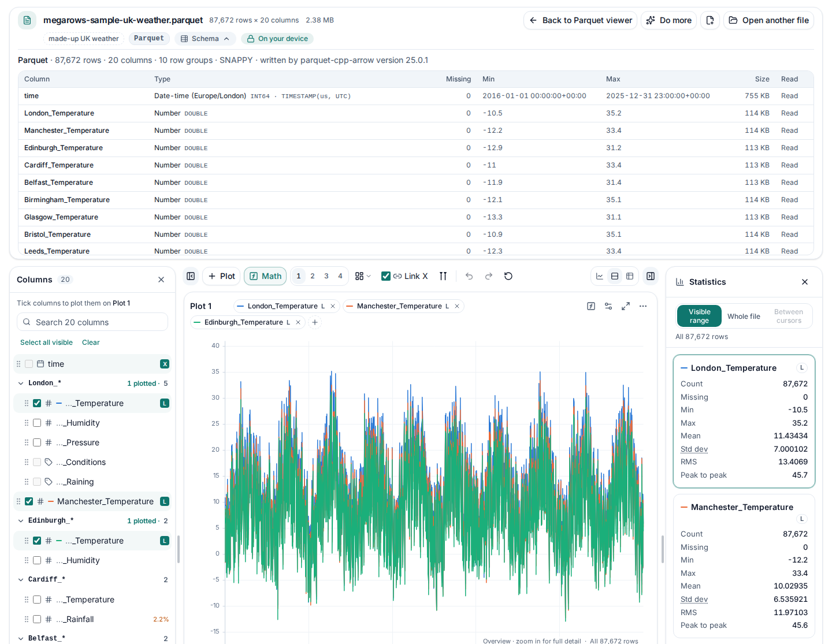
Task: Click the Read link for London_Temperature row
Action: pyautogui.click(x=789, y=113)
